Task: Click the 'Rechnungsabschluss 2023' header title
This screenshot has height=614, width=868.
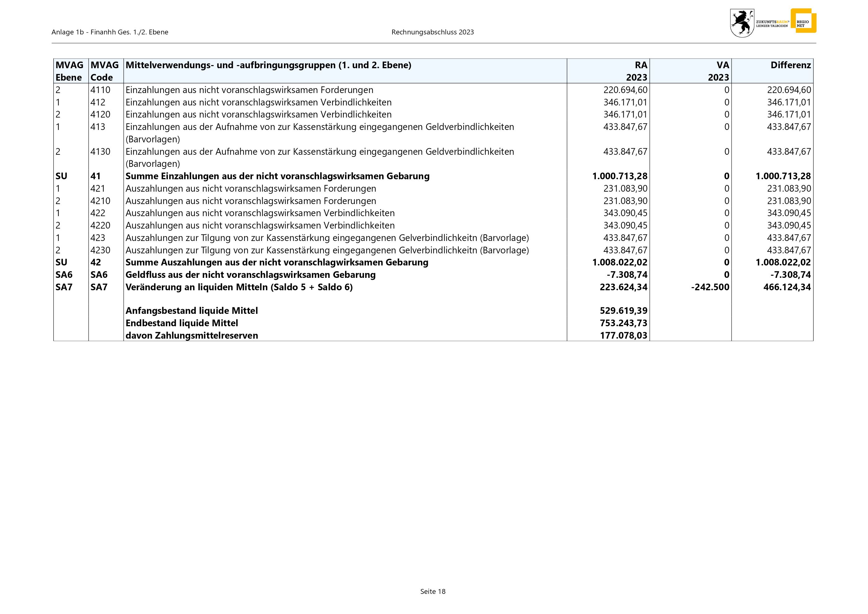Action: pos(432,32)
